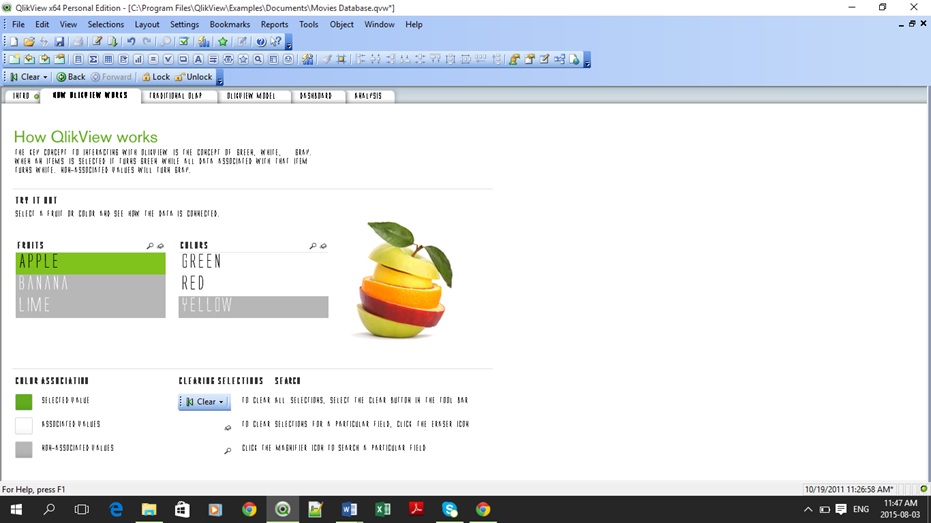
Task: Create a List Box object icon
Action: pos(78,59)
